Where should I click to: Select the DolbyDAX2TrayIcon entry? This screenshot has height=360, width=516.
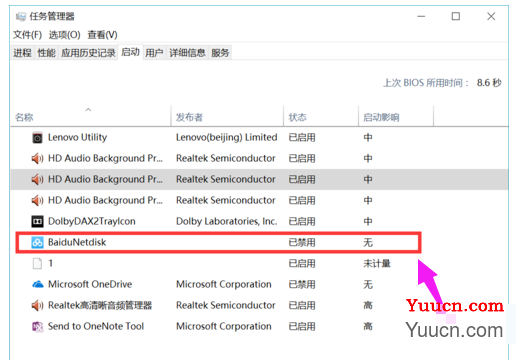(92, 221)
